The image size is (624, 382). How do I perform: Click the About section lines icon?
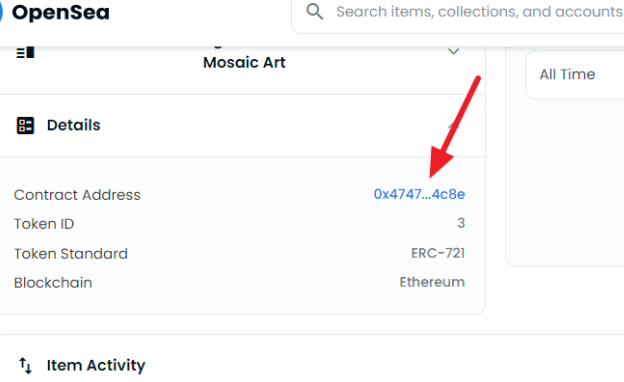point(25,53)
